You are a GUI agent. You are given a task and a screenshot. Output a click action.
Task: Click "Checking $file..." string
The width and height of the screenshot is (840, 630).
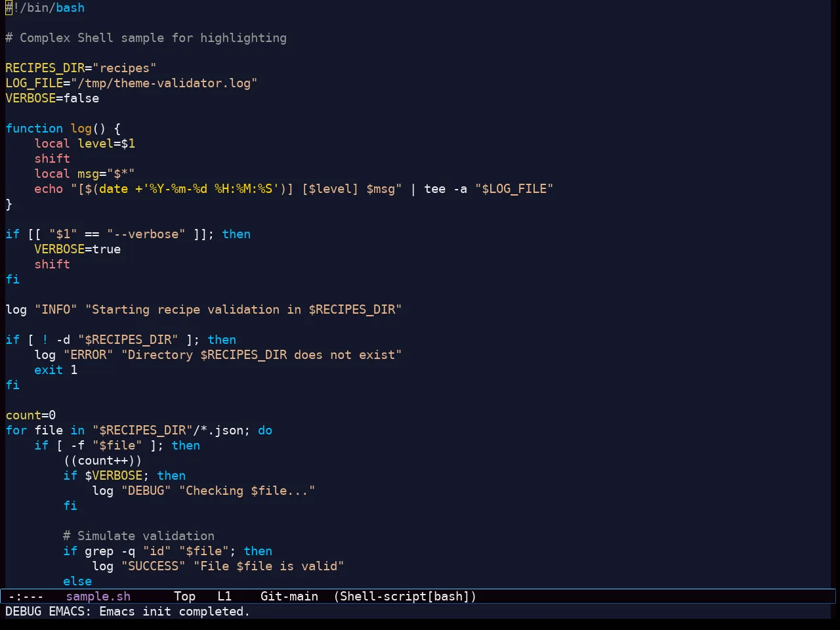click(247, 491)
